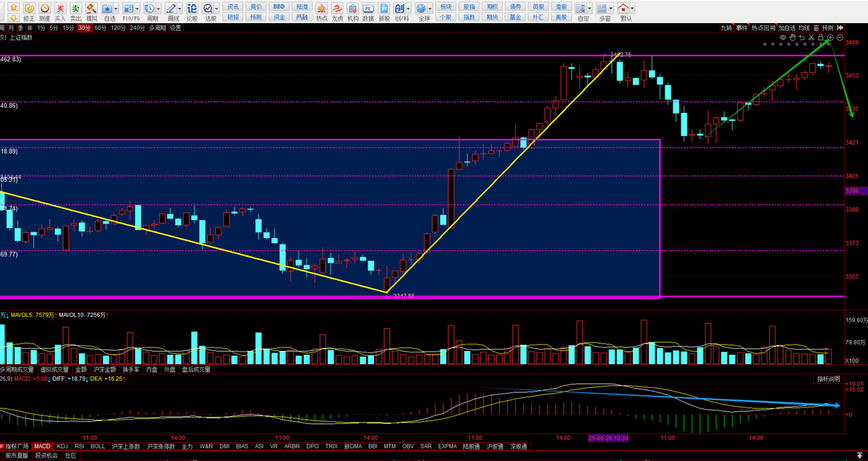Open the 股市直播 bottom tab
The height and width of the screenshot is (461, 868).
coord(17,456)
